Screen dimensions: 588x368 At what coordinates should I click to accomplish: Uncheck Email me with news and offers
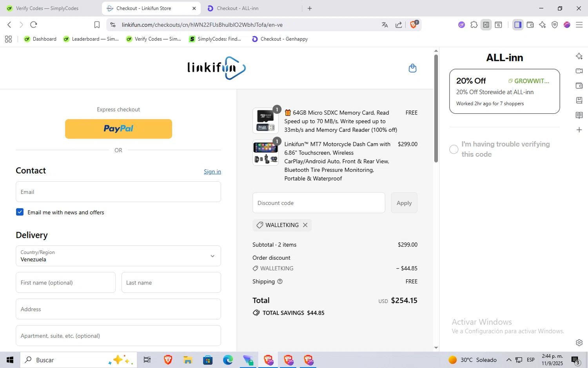[20, 212]
